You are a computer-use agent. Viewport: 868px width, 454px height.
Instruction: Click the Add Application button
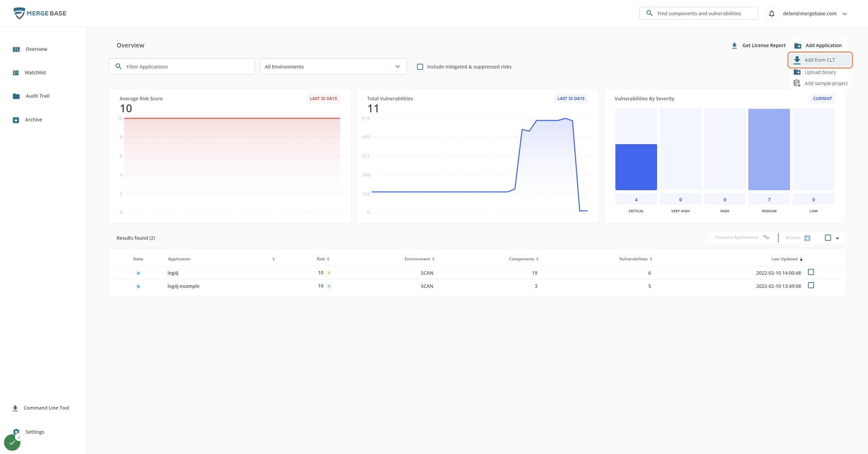point(818,45)
